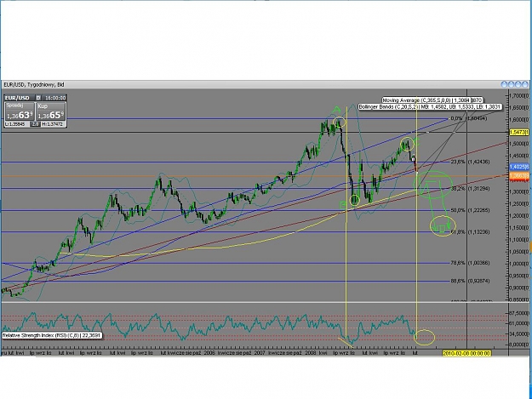Click the 61,8% Fibonacci level label
The height and width of the screenshot is (399, 532).
[x=470, y=232]
